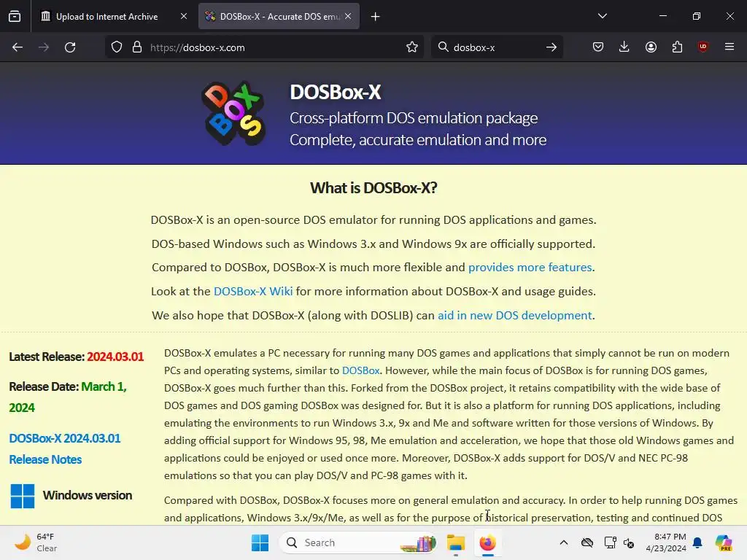Open the Pocket save button

[x=598, y=47]
